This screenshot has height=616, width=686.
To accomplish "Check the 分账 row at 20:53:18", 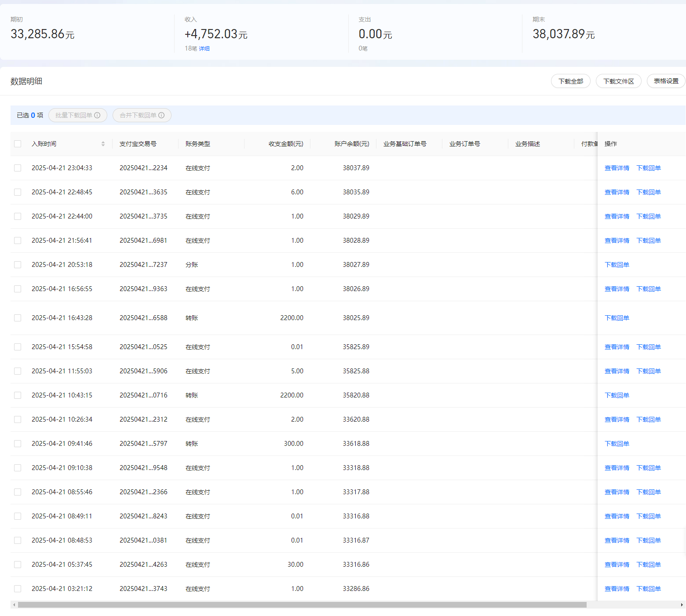I will (x=18, y=265).
